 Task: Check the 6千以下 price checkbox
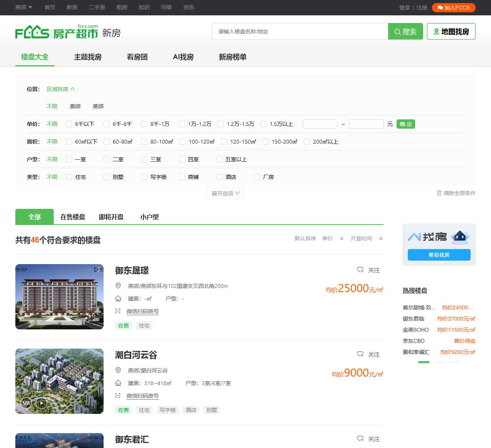coord(69,124)
